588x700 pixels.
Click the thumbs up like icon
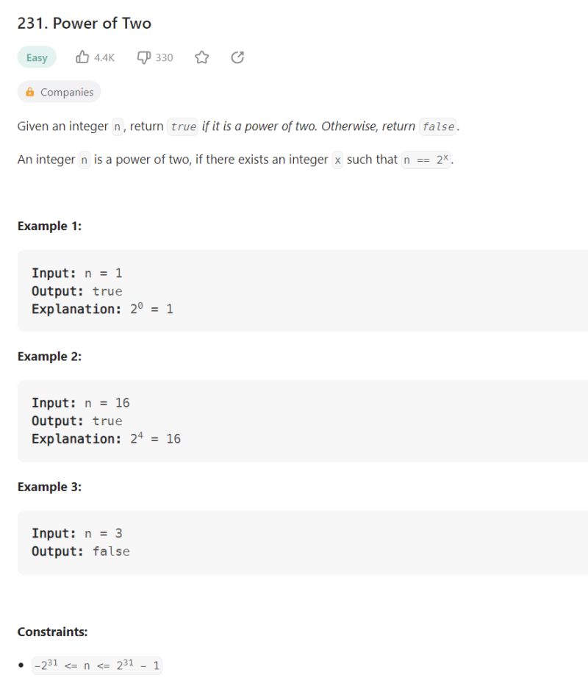click(x=82, y=57)
